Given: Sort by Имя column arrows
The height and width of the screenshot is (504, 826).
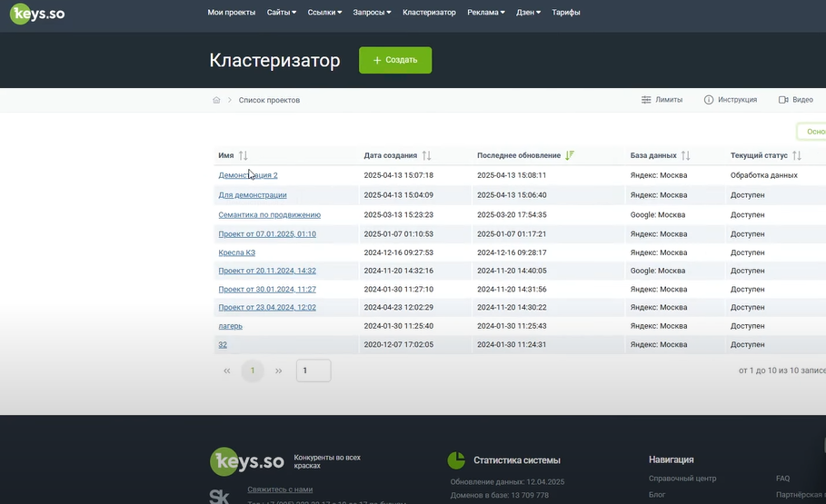Looking at the screenshot, I should point(243,155).
